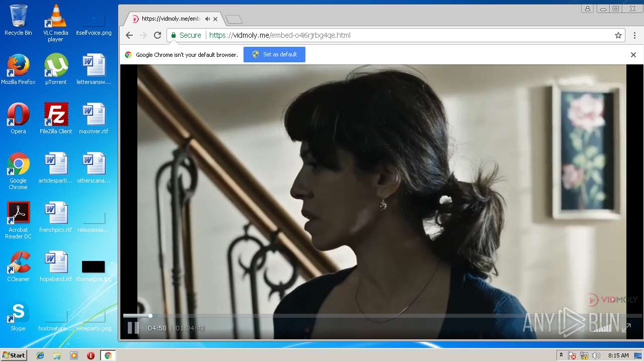
Task: Pause the video with the pause button
Action: 133,328
